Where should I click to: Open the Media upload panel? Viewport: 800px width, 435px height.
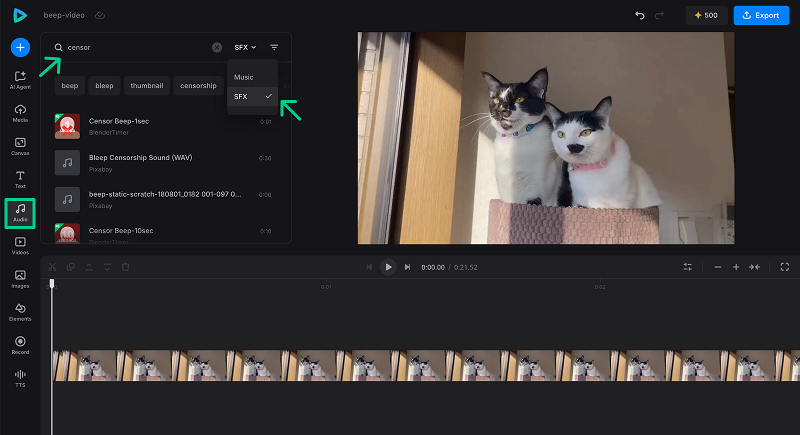click(x=20, y=113)
